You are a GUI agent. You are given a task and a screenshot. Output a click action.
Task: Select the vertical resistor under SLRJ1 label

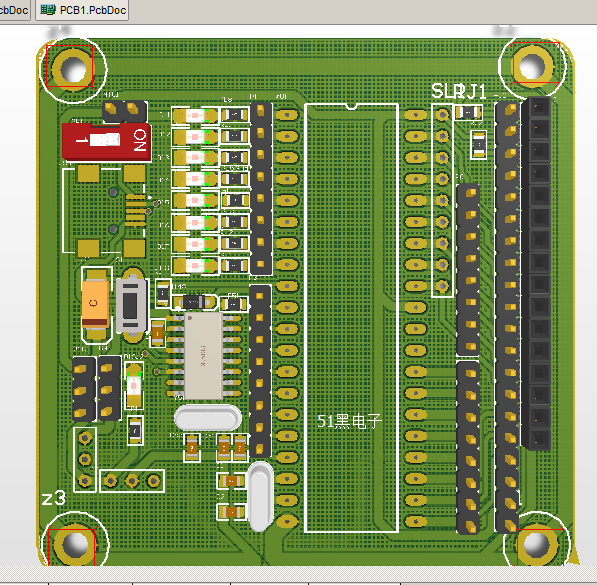coord(479,145)
